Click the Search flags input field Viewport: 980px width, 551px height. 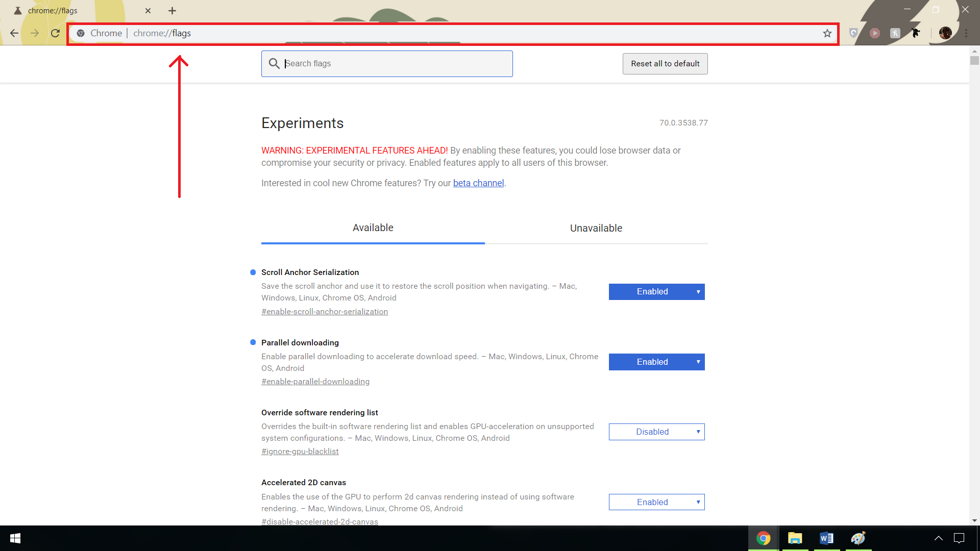coord(393,64)
